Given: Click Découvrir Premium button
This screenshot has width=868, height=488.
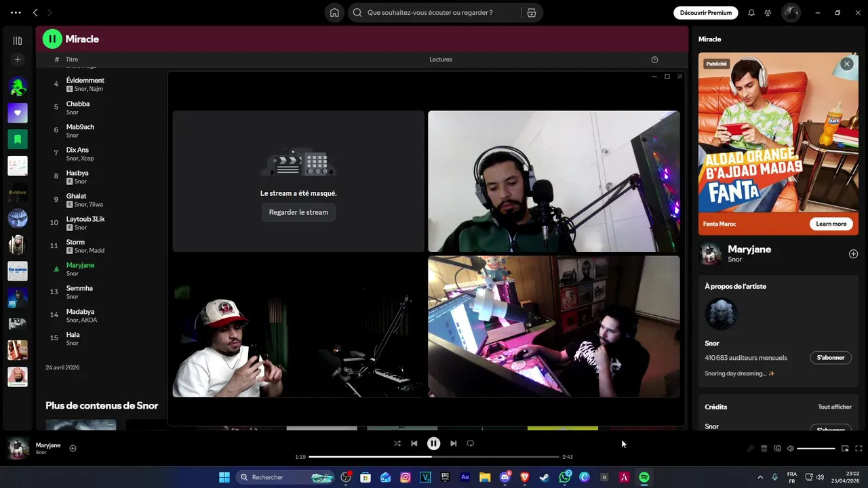Looking at the screenshot, I should click(706, 12).
